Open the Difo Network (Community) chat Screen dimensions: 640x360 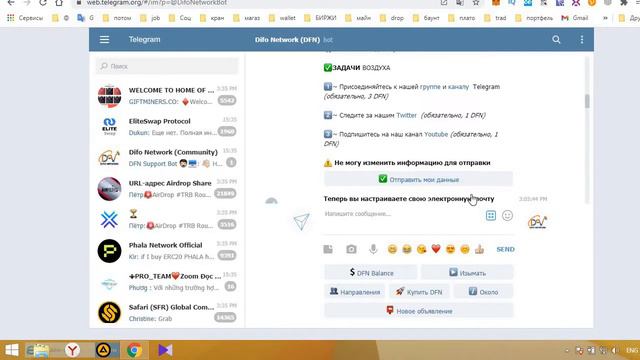(167, 158)
